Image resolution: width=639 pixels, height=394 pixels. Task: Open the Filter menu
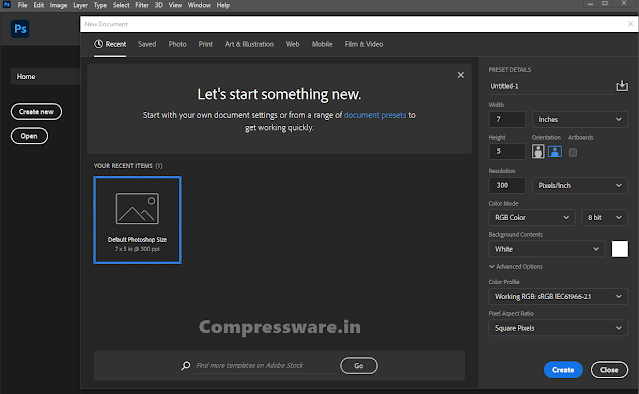click(x=142, y=5)
